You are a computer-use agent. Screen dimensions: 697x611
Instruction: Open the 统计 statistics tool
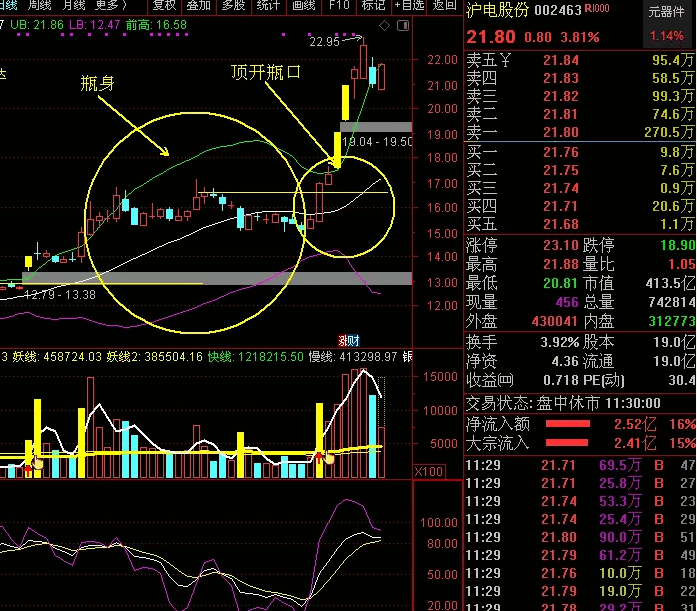[268, 5]
